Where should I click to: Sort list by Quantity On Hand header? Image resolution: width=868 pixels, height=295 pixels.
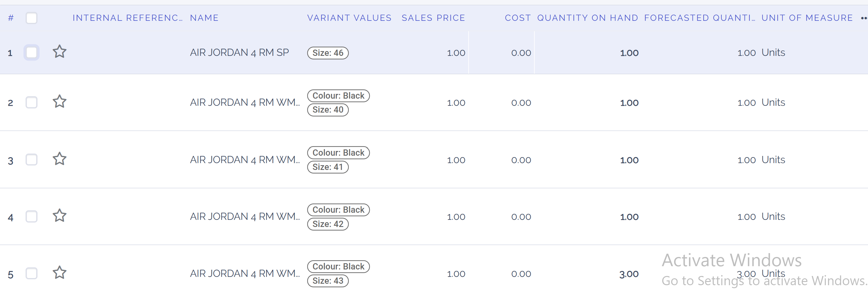coord(587,18)
